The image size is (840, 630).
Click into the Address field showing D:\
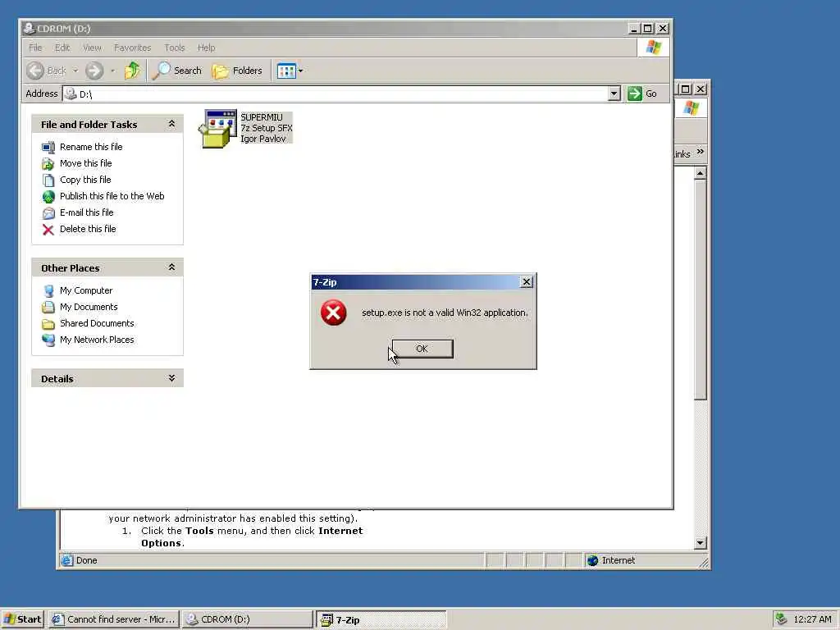pyautogui.click(x=336, y=94)
